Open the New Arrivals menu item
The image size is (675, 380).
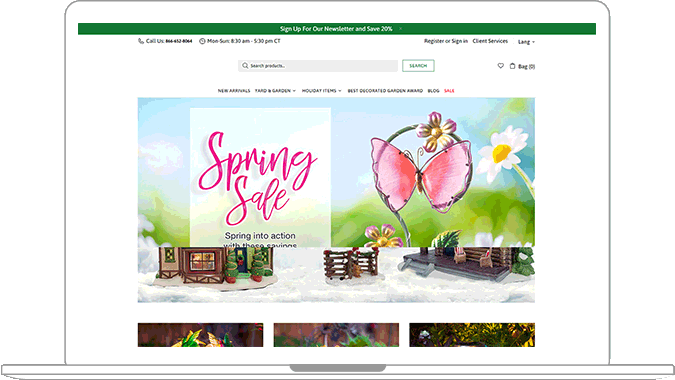click(234, 91)
